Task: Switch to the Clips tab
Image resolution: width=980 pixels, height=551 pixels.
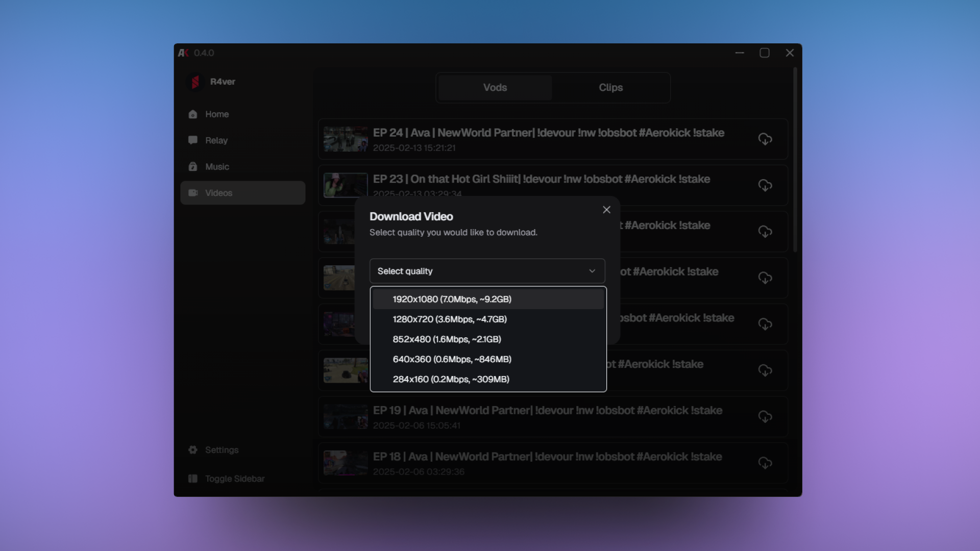Action: coord(610,87)
